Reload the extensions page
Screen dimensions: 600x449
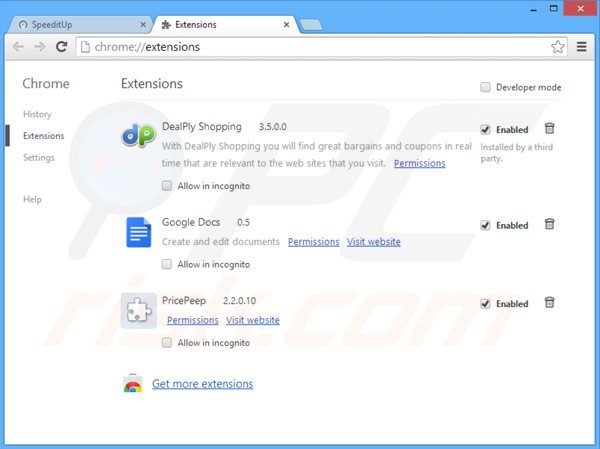pyautogui.click(x=62, y=47)
